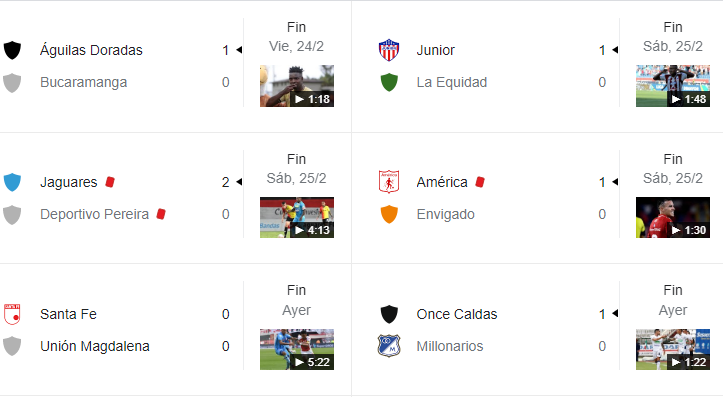723x397 pixels.
Task: Play the Junior vs La Equidad 1:48 video
Action: 673,86
